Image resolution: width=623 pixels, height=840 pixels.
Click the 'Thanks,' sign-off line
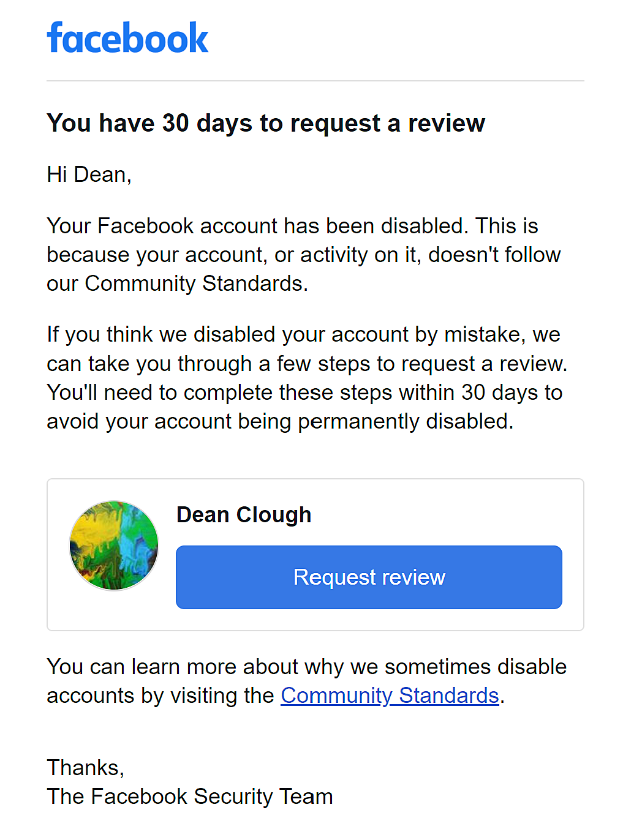[86, 768]
